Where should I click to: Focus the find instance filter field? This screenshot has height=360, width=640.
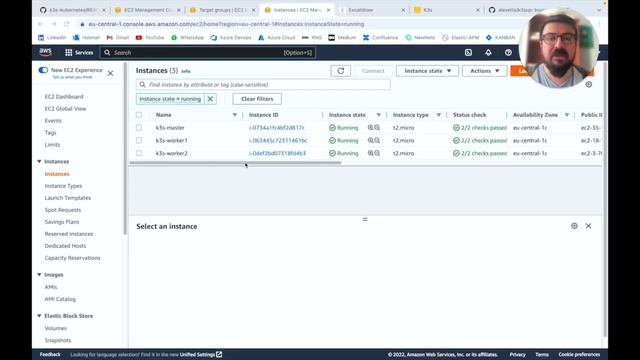[263, 84]
